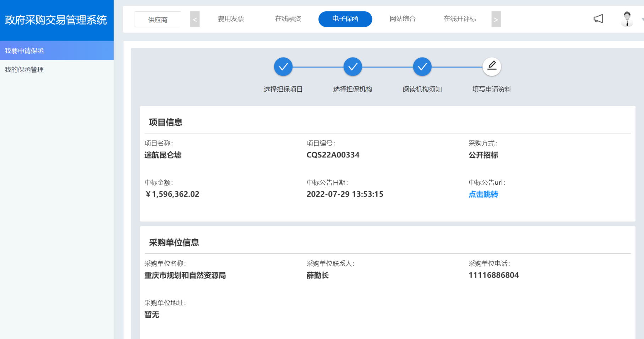Follow the 点击跳转 announcement link
This screenshot has width=644, height=339.
[483, 194]
